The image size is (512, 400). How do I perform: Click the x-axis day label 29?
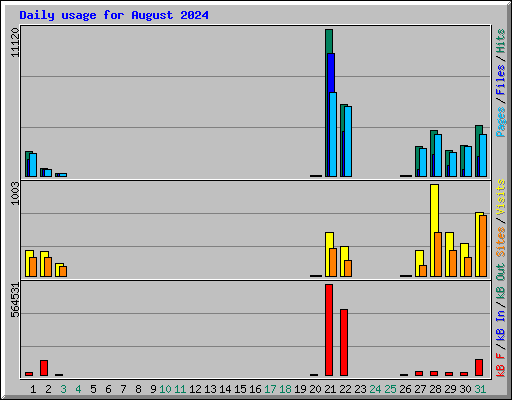coord(450,389)
